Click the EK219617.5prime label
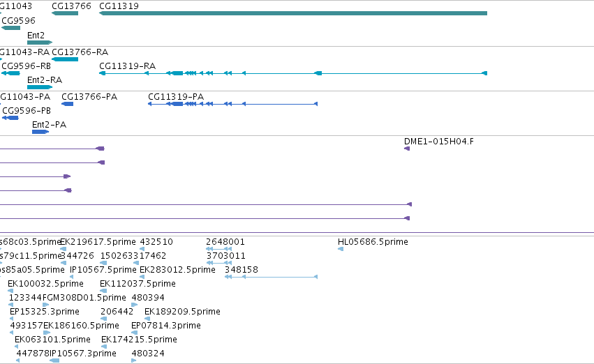 (98, 241)
